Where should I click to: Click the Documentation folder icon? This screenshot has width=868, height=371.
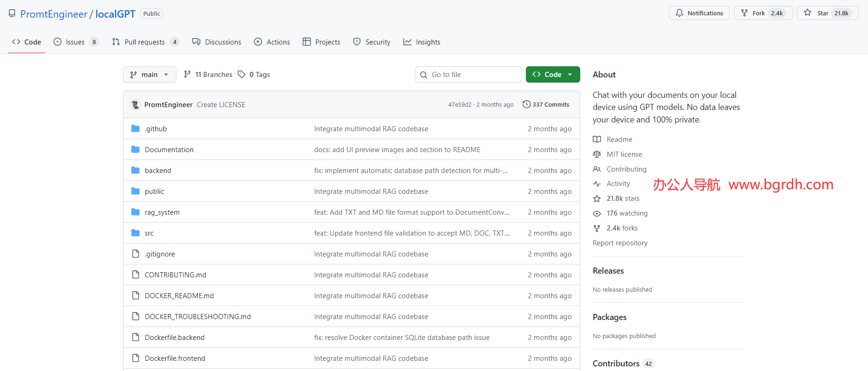136,149
